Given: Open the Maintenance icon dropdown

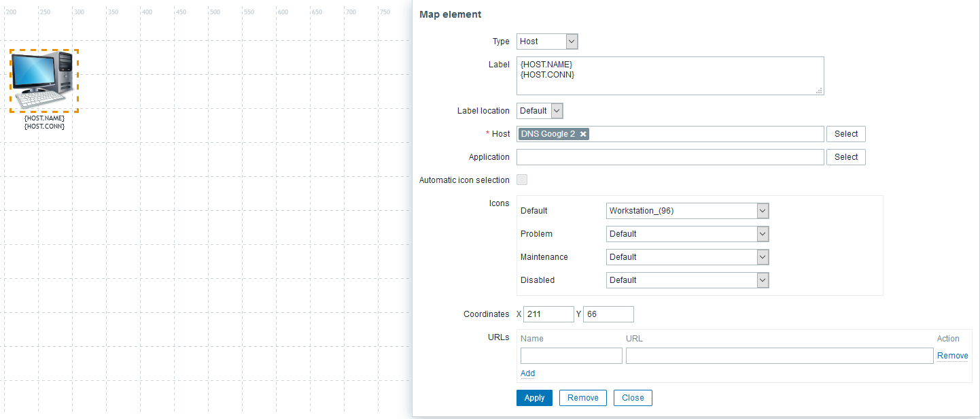Looking at the screenshot, I should coord(687,257).
